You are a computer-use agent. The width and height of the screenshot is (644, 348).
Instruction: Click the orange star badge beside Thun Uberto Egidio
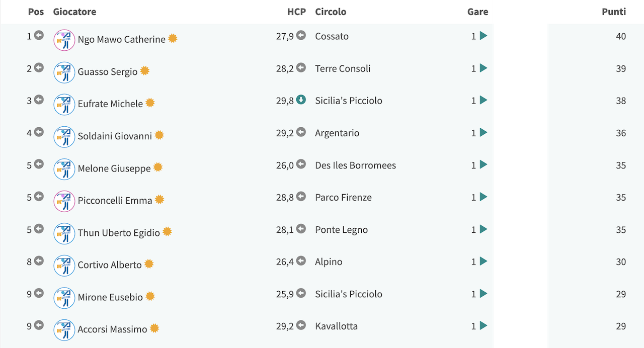point(167,231)
